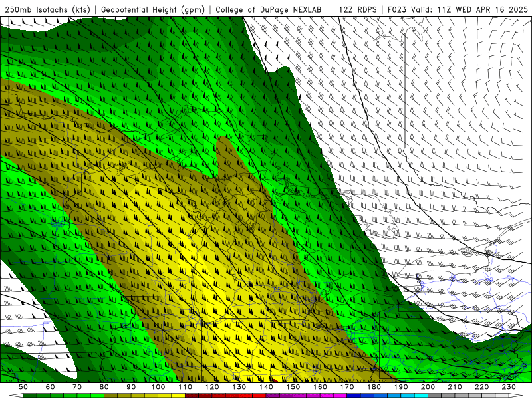Click the 70 legend number
The height and width of the screenshot is (399, 532).
click(x=77, y=387)
